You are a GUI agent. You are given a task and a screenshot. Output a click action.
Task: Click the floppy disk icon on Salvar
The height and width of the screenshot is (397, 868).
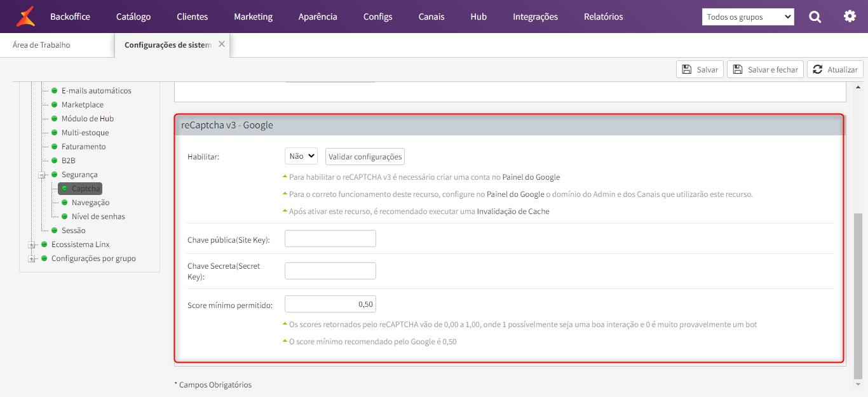[687, 69]
